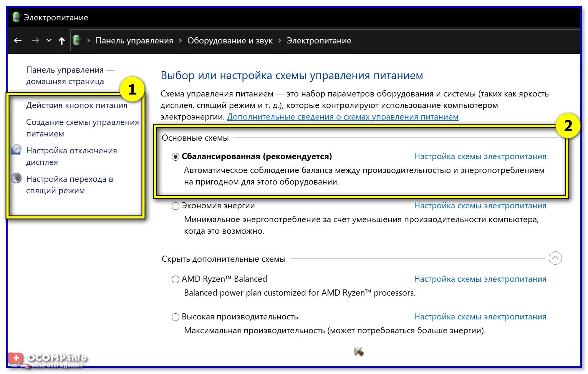Open Оборудование и звук breadcrumb
This screenshot has width=588, height=374.
point(230,40)
